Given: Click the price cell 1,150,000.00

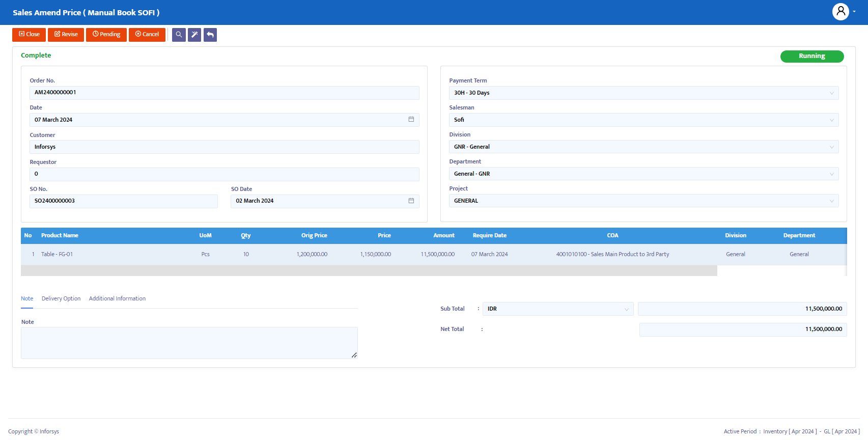Looking at the screenshot, I should [x=376, y=254].
